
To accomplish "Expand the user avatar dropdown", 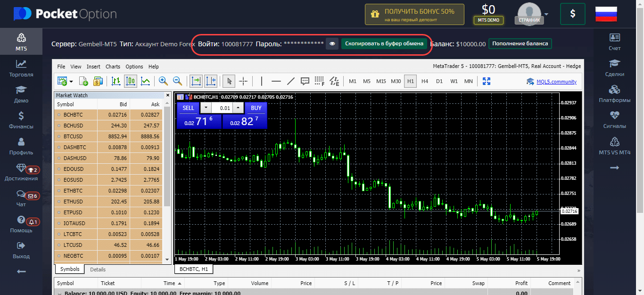I will coord(546,14).
